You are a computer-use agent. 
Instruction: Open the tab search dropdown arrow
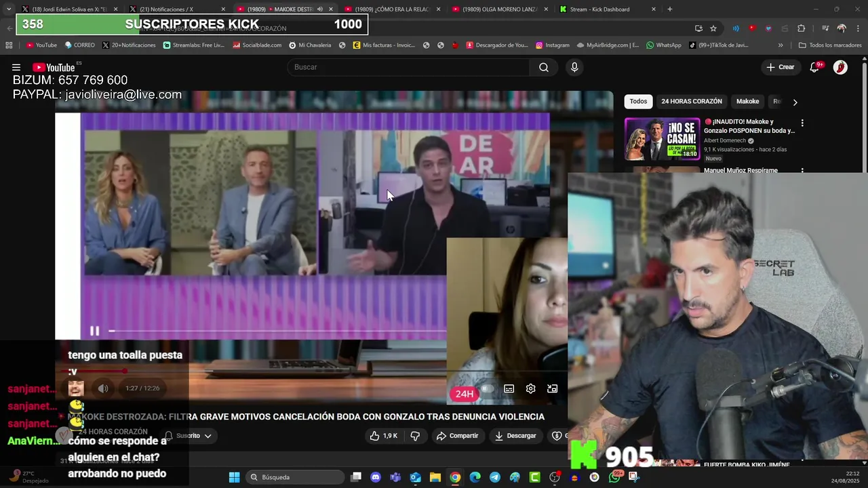8,9
